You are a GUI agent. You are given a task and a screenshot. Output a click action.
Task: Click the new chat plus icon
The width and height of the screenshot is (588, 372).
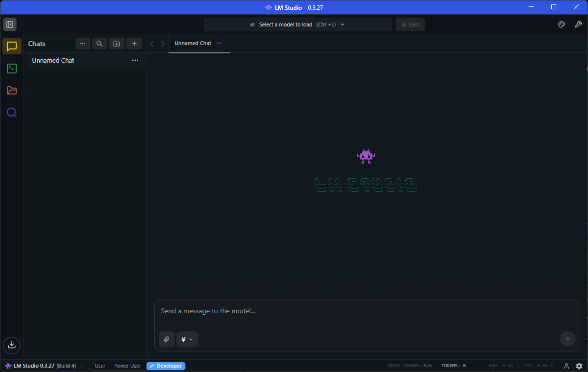(x=134, y=44)
